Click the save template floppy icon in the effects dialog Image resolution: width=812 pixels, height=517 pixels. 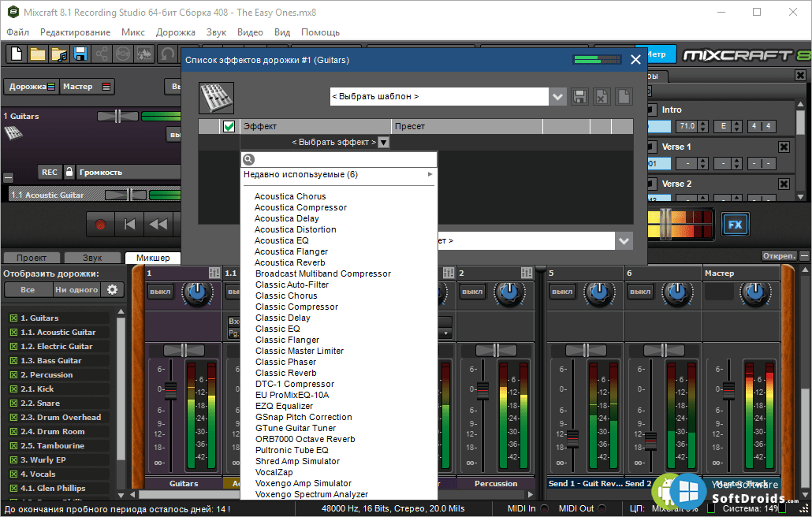coord(579,96)
